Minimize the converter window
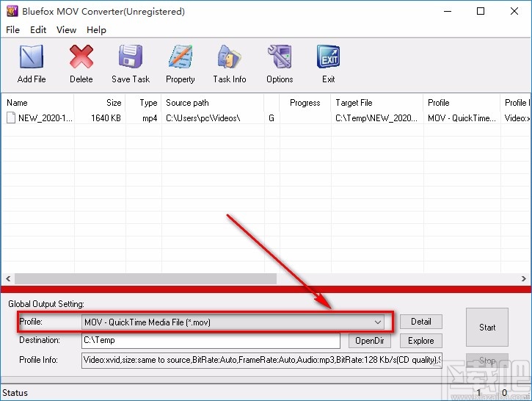532x401 pixels. click(x=448, y=11)
